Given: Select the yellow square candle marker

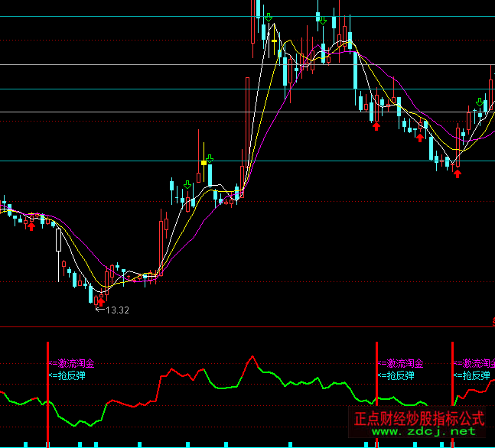Looking at the screenshot, I should [204, 162].
